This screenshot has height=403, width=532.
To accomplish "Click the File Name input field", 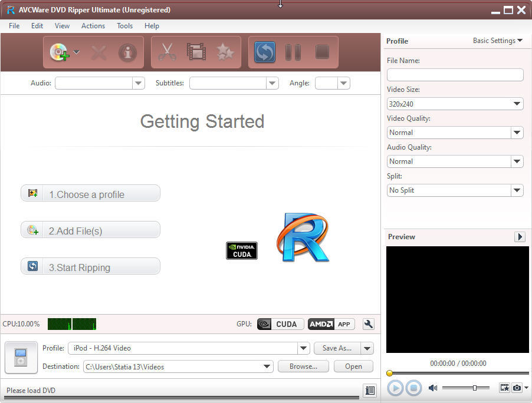I will pyautogui.click(x=455, y=75).
